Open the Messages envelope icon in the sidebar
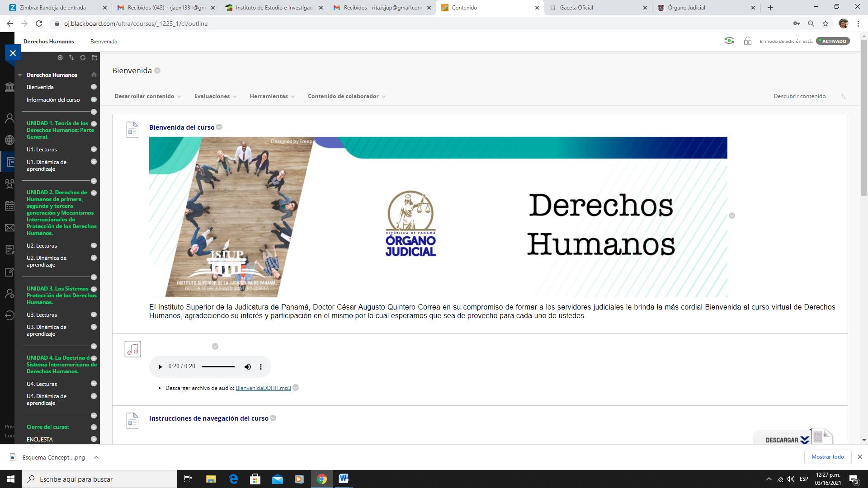Screen dimensions: 868x488 coord(9,228)
